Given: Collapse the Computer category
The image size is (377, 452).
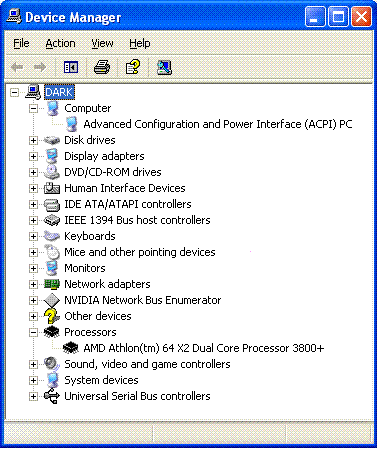Looking at the screenshot, I should click(33, 108).
